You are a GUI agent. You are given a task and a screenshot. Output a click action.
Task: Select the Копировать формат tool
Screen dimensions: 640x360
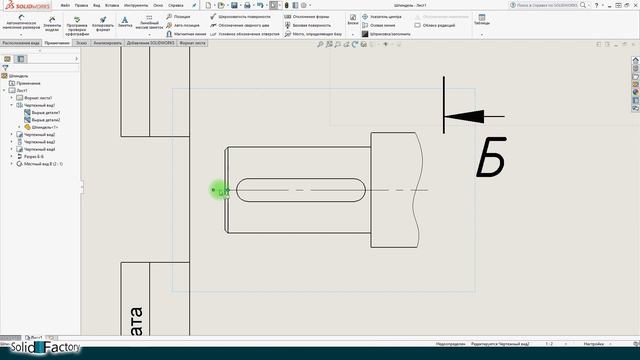click(103, 24)
